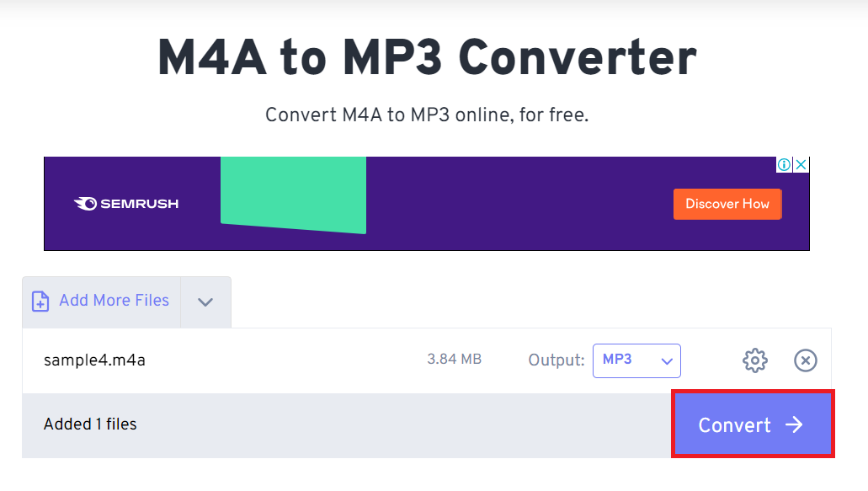Click the 3.84 MB file size label
The image size is (868, 491).
pos(453,359)
